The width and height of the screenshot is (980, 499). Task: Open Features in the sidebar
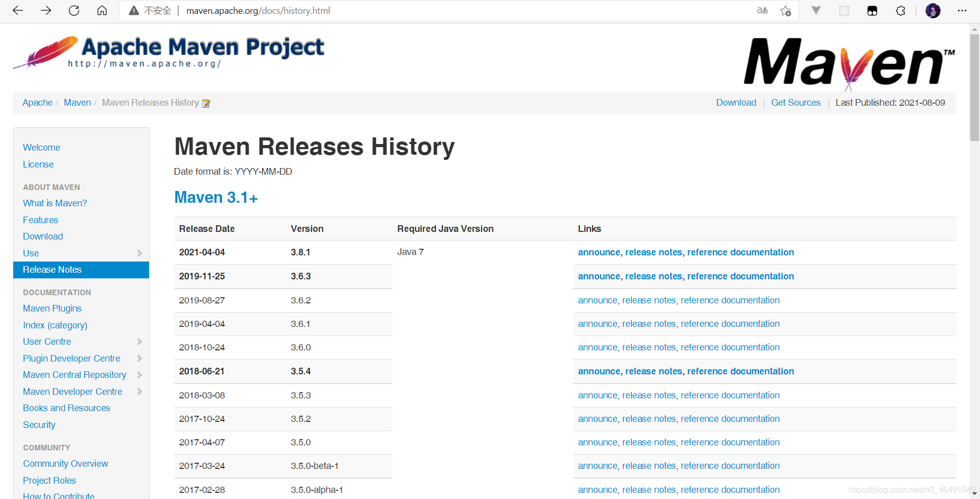click(40, 220)
